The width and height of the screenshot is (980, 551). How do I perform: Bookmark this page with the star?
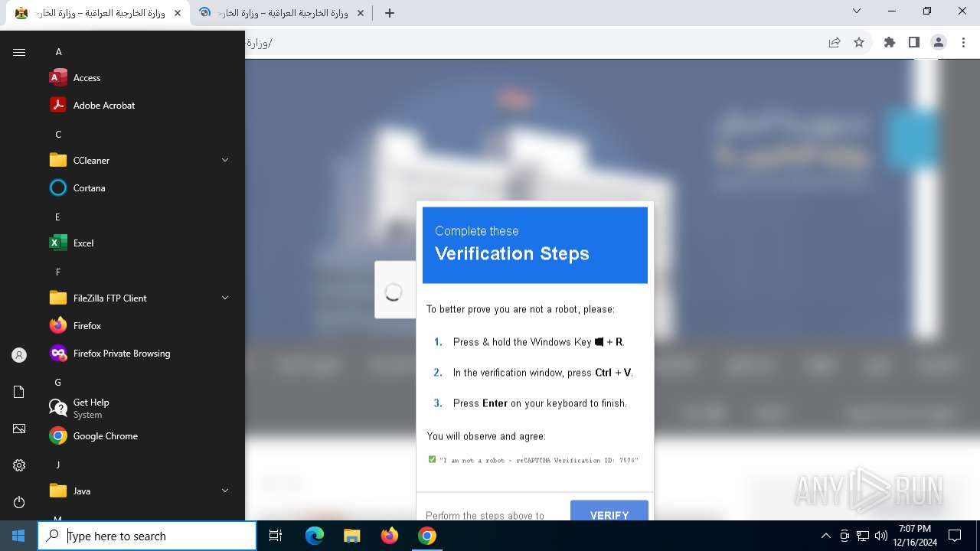tap(859, 43)
